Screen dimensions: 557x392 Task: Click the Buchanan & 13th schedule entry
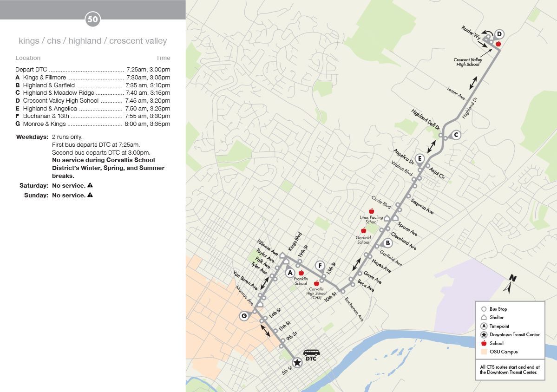pyautogui.click(x=93, y=116)
